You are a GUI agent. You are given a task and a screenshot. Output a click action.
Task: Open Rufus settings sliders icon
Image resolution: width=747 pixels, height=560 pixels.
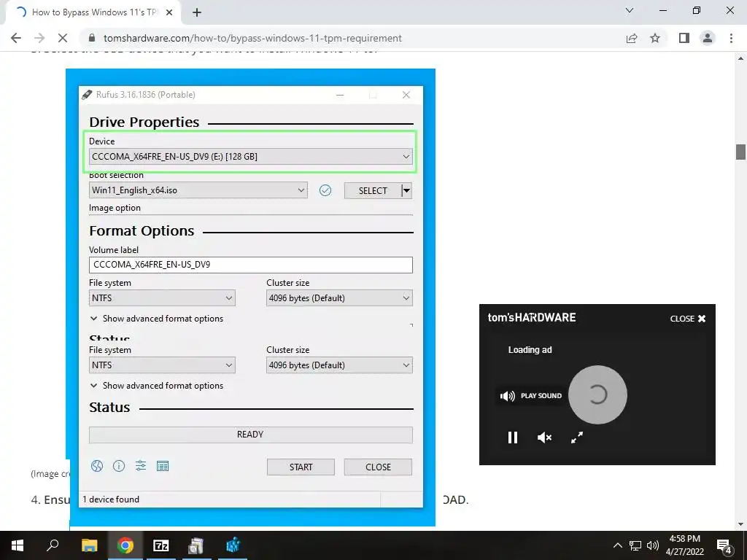(x=141, y=466)
